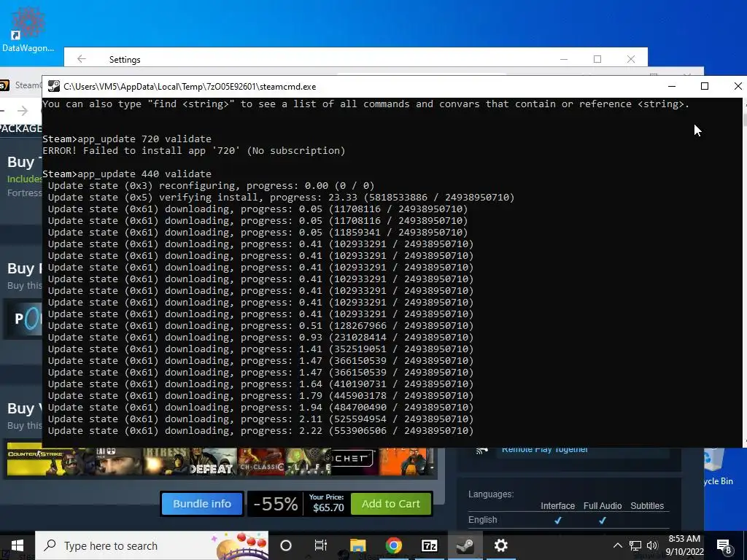This screenshot has height=560, width=747.
Task: Click the steamcmd console vertical scrollbar
Action: coord(744,271)
